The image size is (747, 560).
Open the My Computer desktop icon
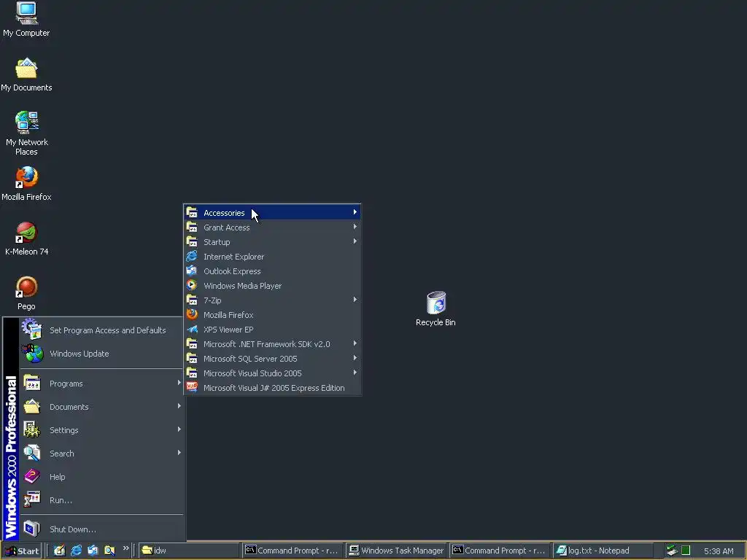coord(26,19)
